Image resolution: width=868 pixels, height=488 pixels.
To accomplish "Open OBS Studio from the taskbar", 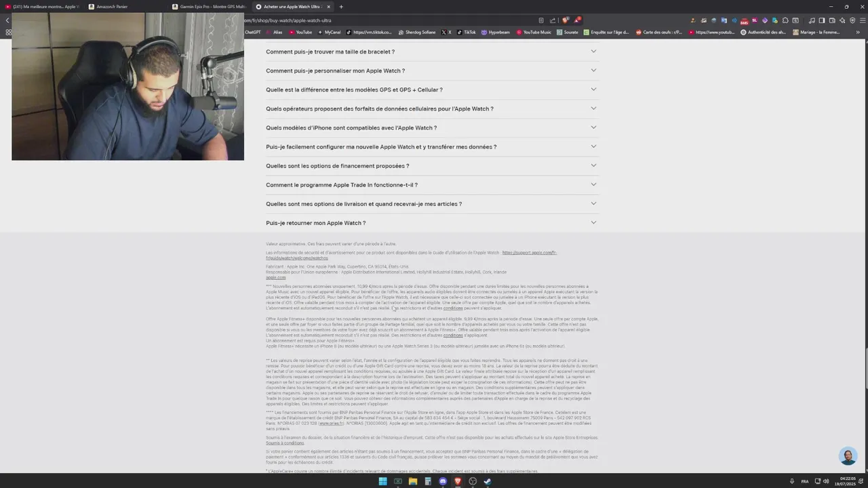I will click(x=473, y=481).
